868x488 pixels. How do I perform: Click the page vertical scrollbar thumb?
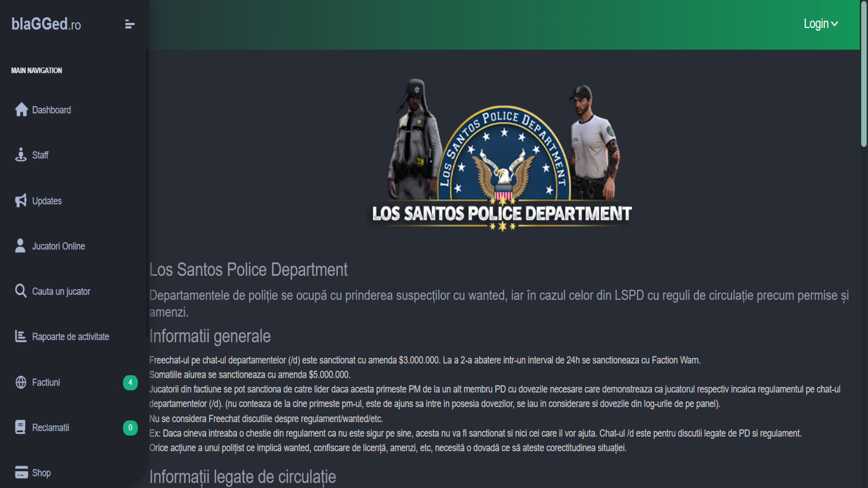tap(864, 75)
